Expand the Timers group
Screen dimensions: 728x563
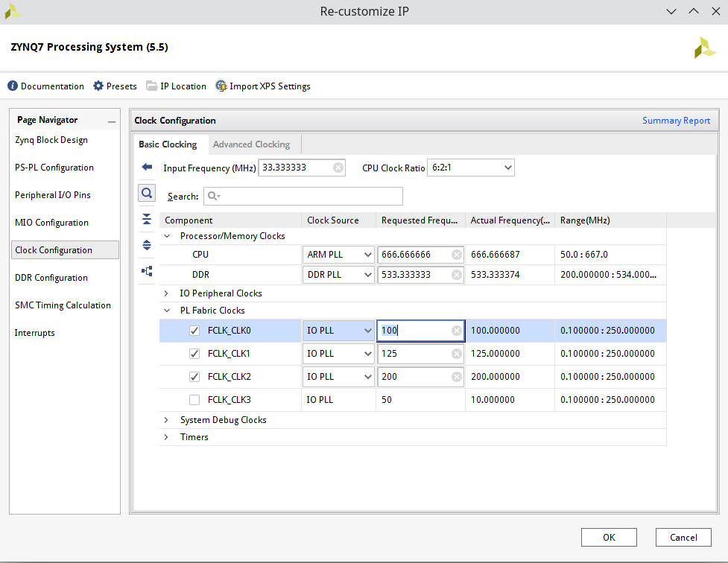166,437
